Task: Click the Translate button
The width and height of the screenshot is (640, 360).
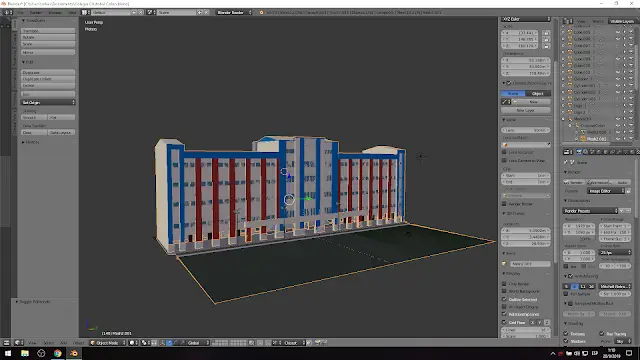Action: pos(48,31)
